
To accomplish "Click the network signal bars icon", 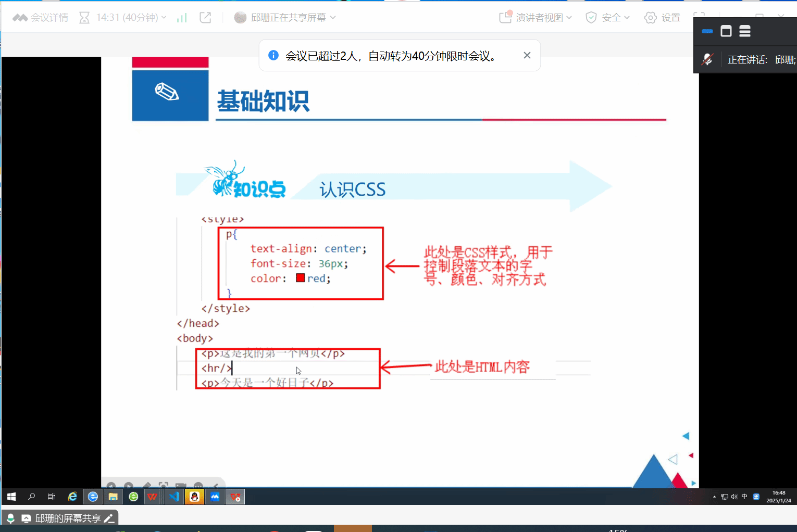I will pos(182,18).
